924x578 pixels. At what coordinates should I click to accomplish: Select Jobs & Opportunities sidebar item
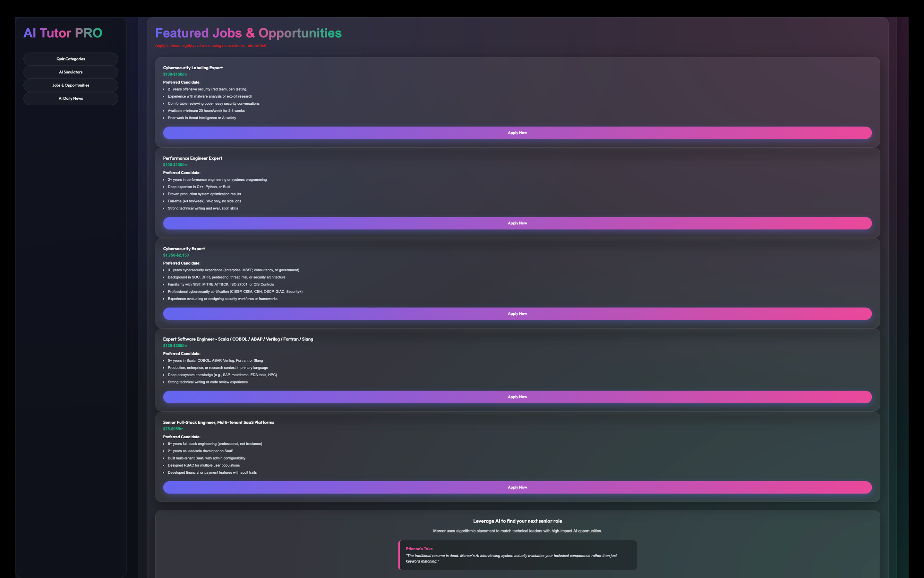pyautogui.click(x=71, y=85)
